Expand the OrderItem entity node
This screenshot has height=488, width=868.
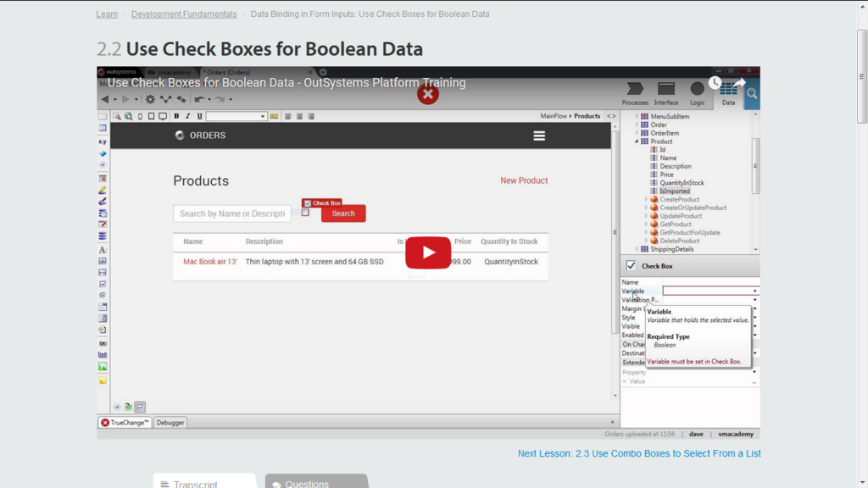(637, 133)
